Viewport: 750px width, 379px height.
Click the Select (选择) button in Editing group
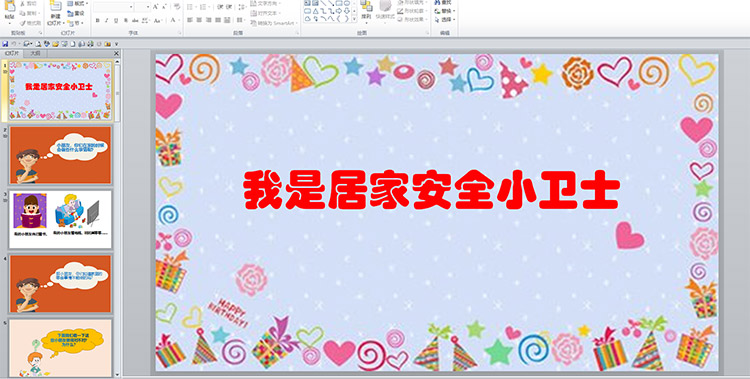coord(444,20)
